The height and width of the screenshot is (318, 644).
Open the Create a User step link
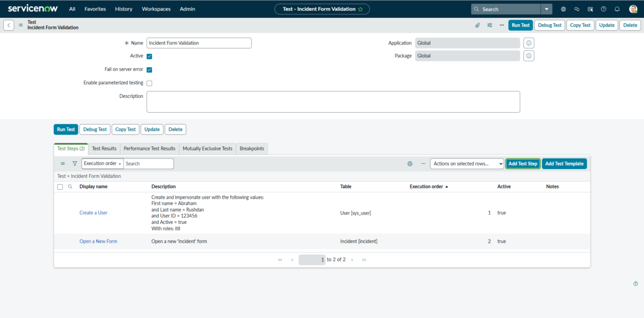point(93,213)
